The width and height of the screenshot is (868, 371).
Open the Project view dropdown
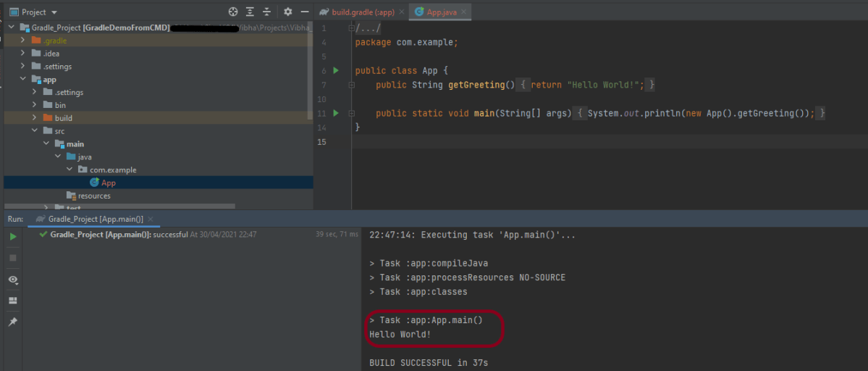pyautogui.click(x=54, y=12)
